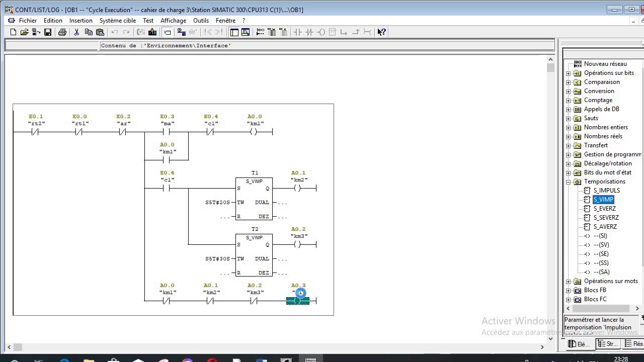Click the S5T#30S time value

click(217, 259)
